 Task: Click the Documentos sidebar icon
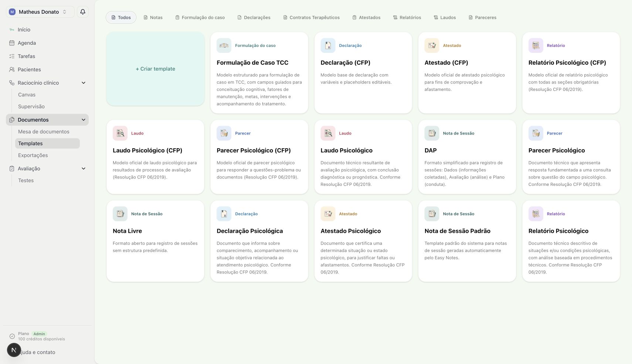pyautogui.click(x=12, y=120)
